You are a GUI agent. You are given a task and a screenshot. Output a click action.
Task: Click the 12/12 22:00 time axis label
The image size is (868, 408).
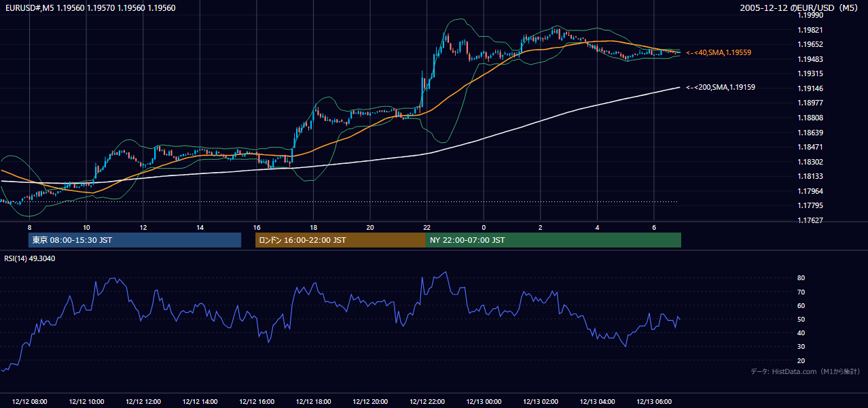click(x=427, y=402)
